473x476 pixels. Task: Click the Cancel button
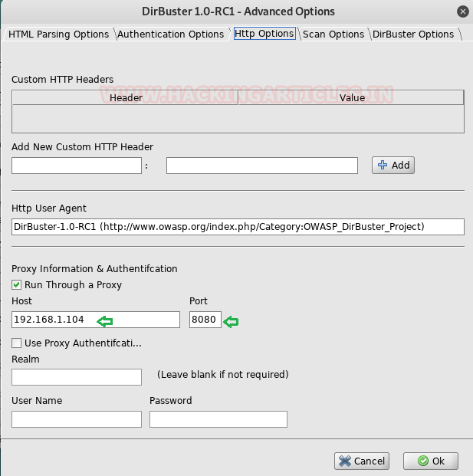(x=362, y=461)
